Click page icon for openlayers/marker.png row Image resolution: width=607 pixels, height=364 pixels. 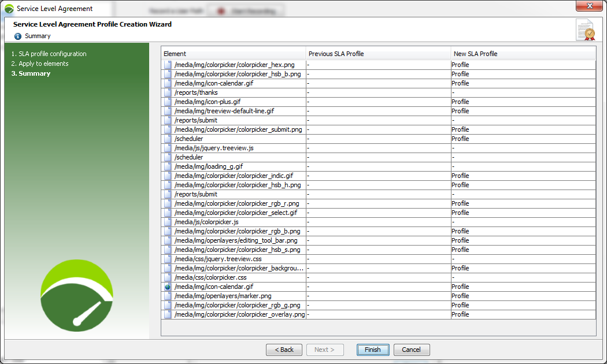click(x=168, y=296)
